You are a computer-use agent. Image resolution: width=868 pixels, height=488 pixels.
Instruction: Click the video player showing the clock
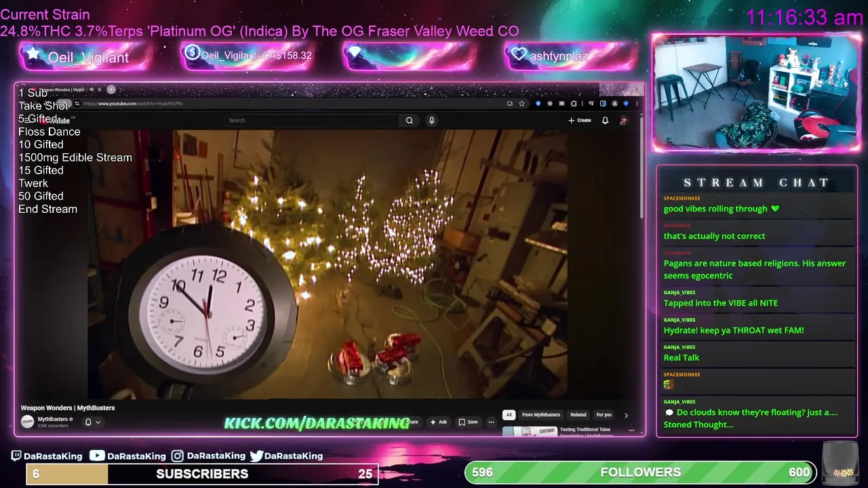coord(328,264)
